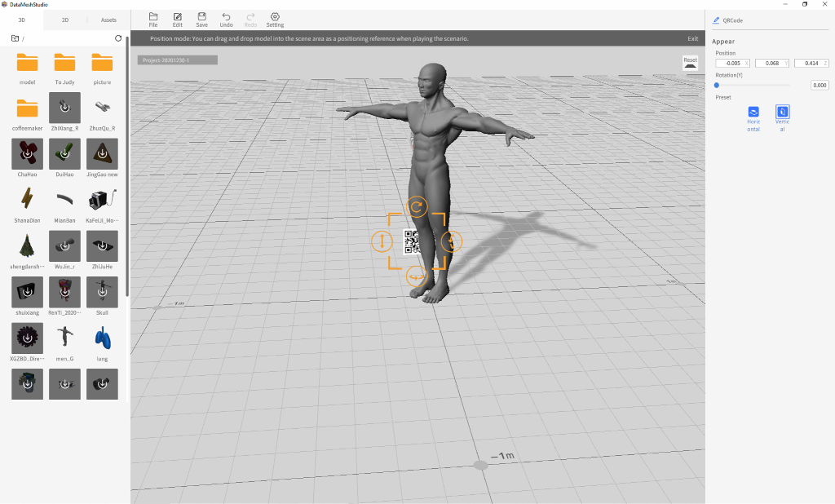Select the MianBan model
The height and width of the screenshot is (504, 835).
64,200
